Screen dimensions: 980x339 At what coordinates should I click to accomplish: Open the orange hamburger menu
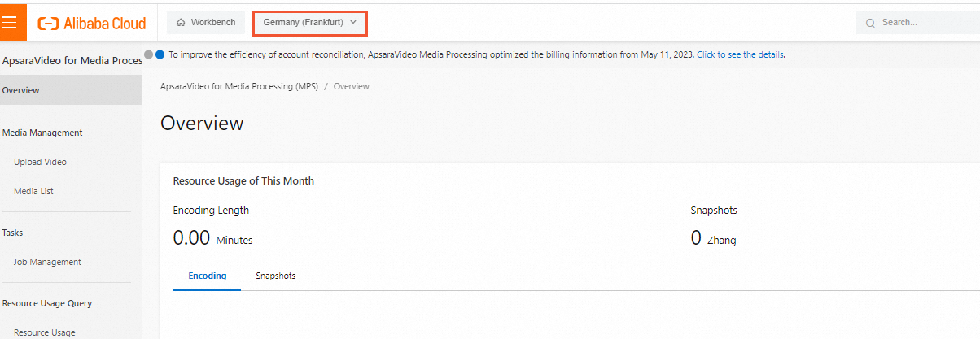(x=14, y=22)
